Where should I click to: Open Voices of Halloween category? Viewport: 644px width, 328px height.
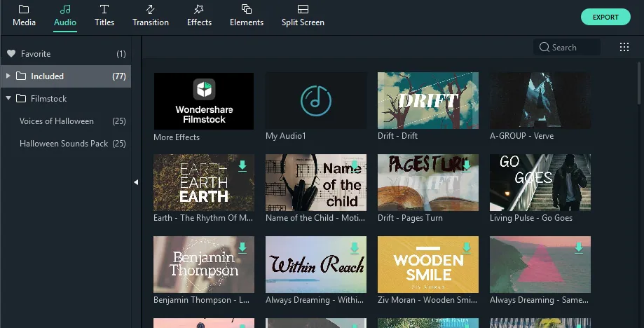click(x=66, y=121)
